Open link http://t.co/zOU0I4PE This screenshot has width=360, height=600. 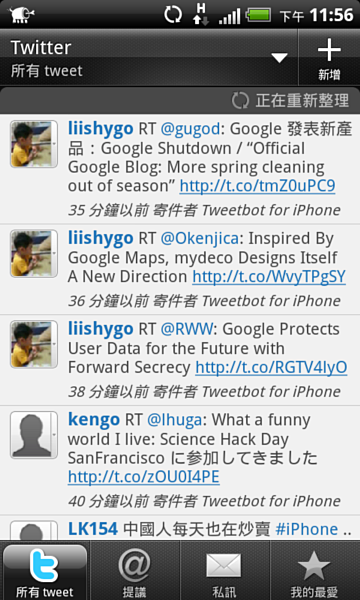(143, 477)
